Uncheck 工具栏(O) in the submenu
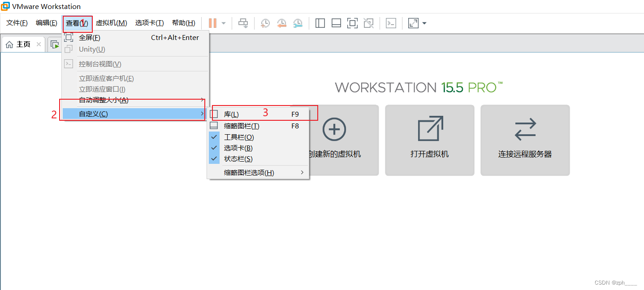This screenshot has height=290, width=644. [x=258, y=137]
